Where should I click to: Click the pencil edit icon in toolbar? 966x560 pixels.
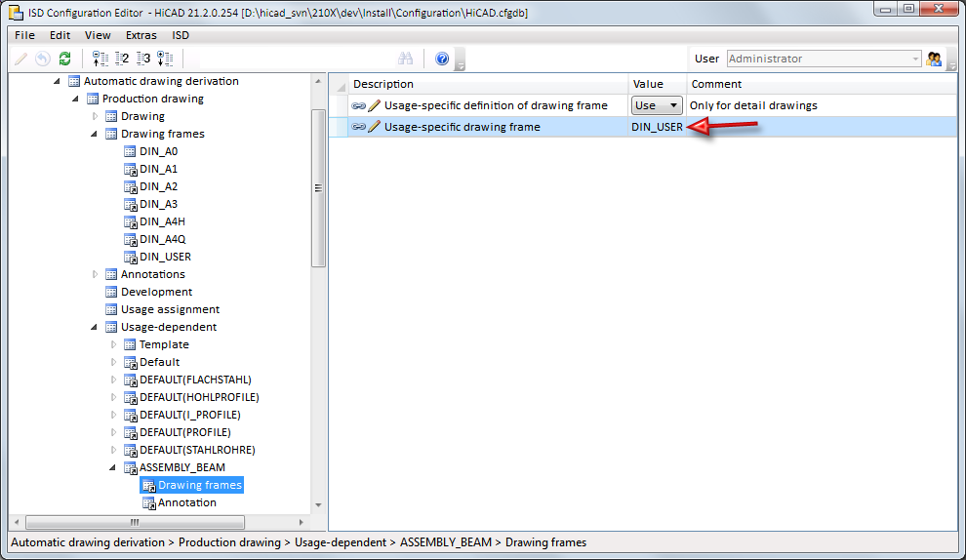[x=20, y=59]
